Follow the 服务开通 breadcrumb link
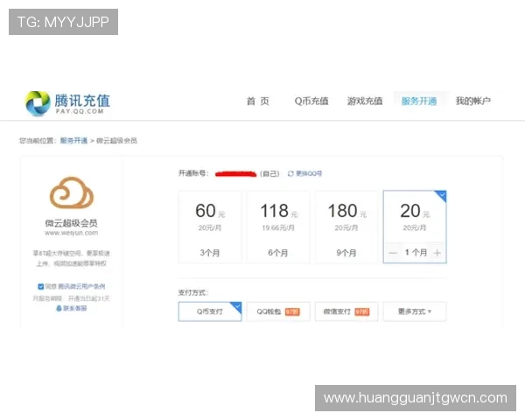This screenshot has width=525, height=420. [73, 140]
